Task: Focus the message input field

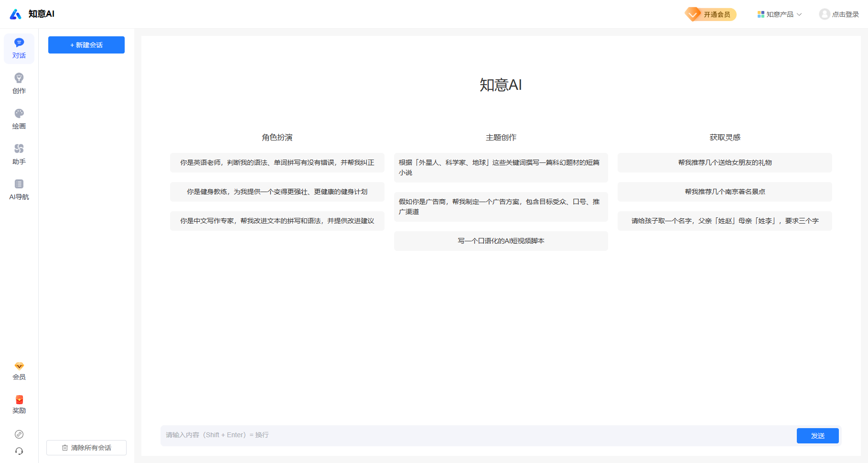Action: point(478,435)
